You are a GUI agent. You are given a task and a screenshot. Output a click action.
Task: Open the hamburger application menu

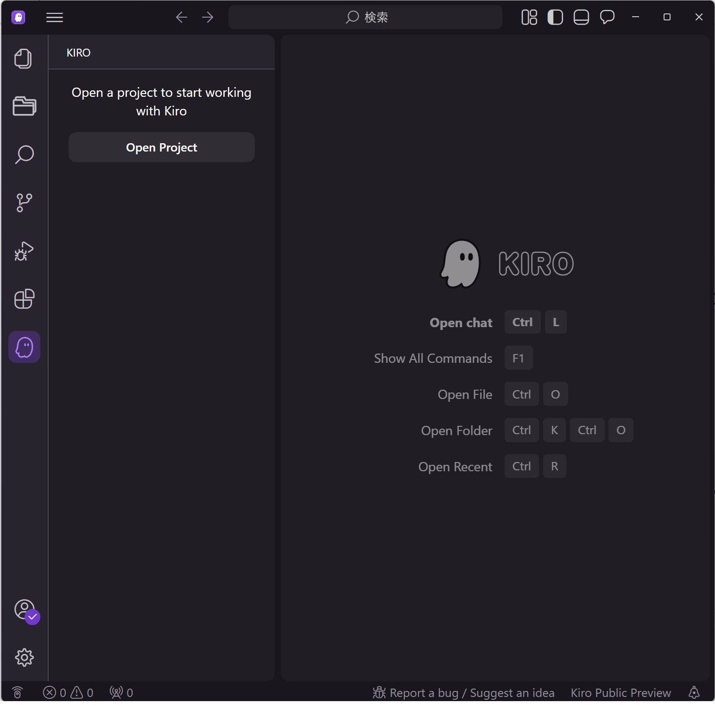click(55, 17)
